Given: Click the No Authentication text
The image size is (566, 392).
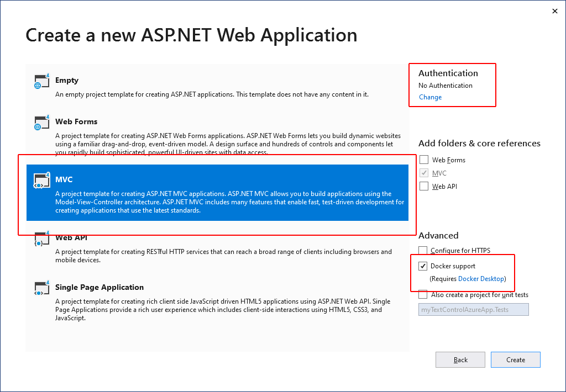Looking at the screenshot, I should [446, 86].
